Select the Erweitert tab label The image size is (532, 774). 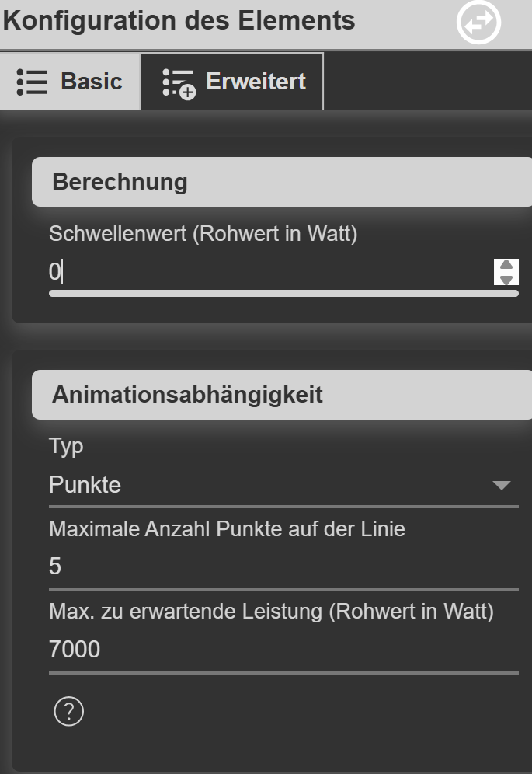[x=255, y=82]
